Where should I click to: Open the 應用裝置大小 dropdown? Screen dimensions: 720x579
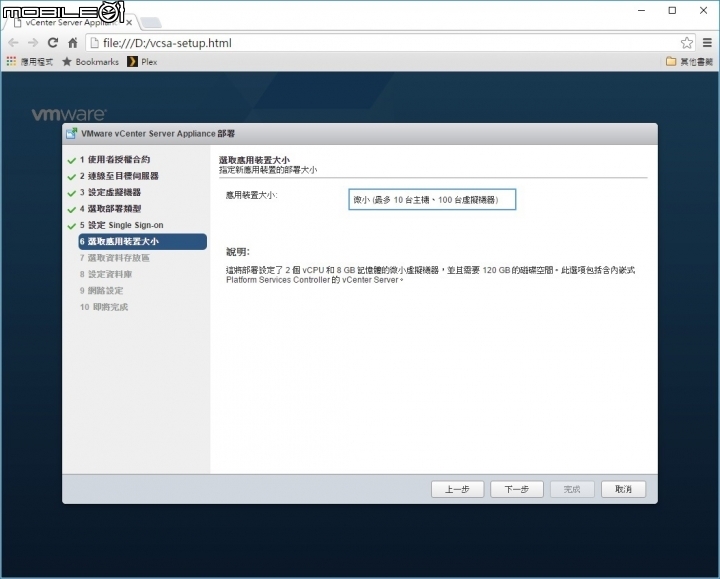point(432,199)
